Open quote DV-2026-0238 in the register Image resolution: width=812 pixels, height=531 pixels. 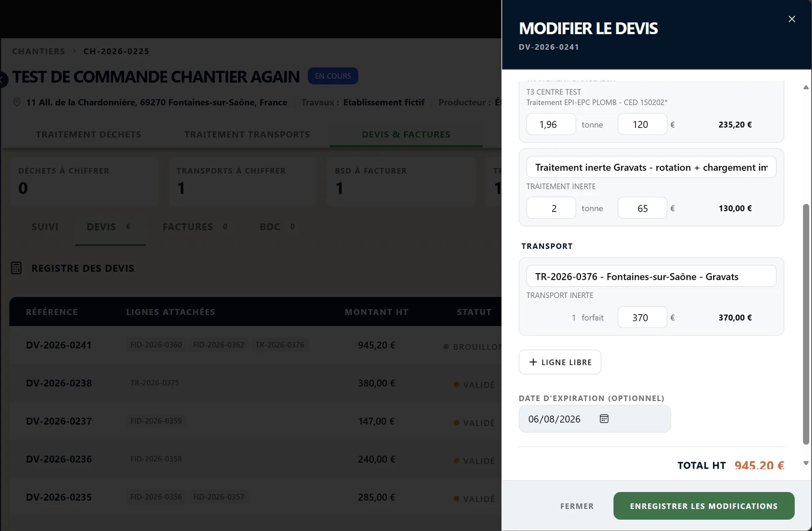(59, 383)
